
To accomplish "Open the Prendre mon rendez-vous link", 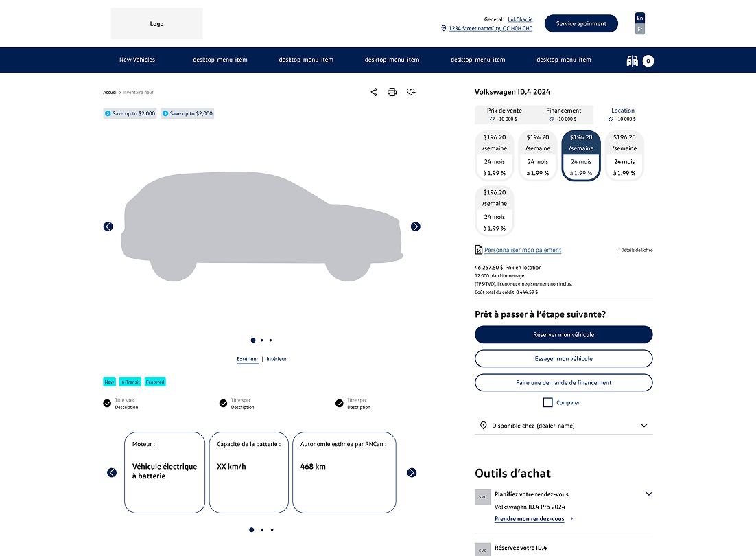I will pyautogui.click(x=530, y=519).
